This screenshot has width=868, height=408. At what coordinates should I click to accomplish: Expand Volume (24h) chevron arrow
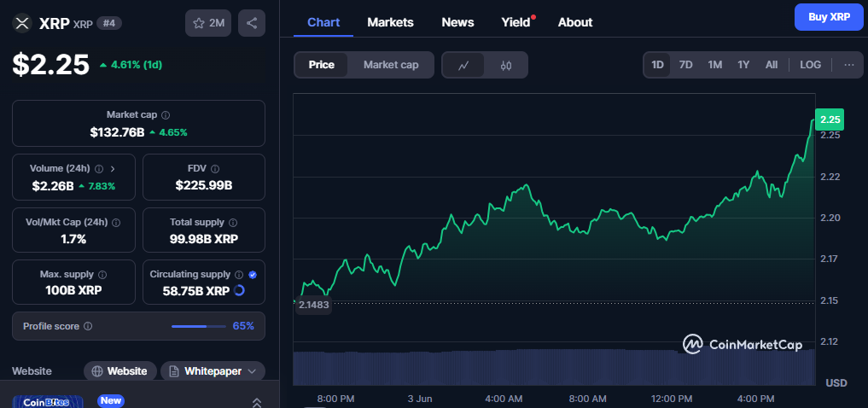pos(113,169)
